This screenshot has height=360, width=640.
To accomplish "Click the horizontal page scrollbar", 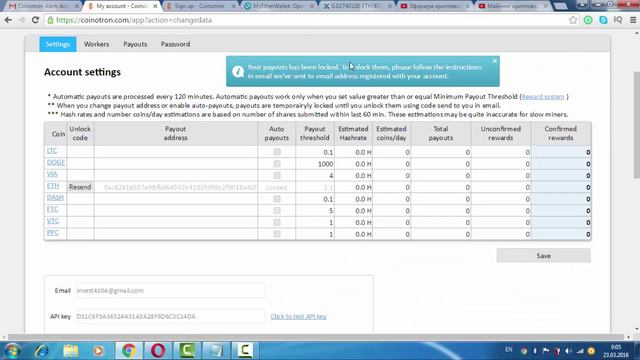I will point(316,337).
